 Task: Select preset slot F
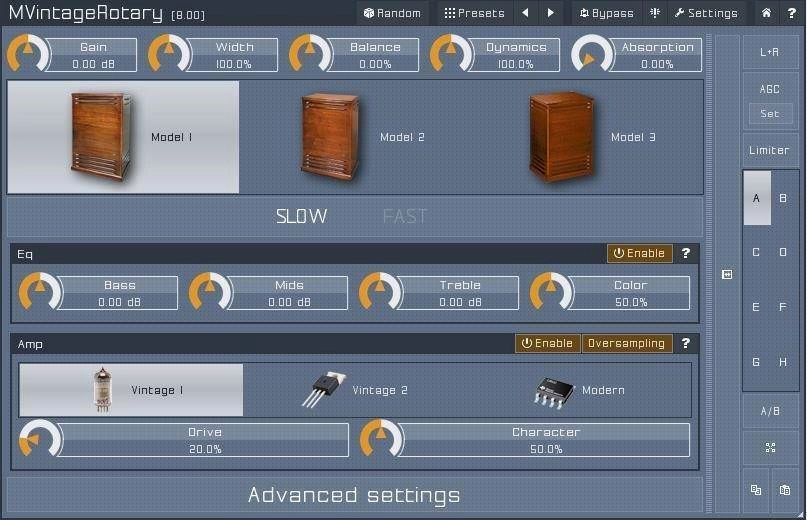783,307
